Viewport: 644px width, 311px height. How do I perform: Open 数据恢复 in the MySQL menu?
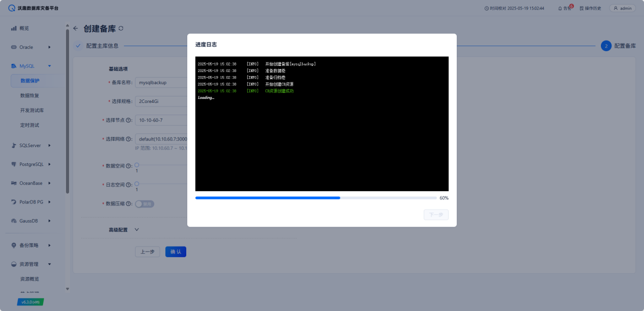coord(30,95)
